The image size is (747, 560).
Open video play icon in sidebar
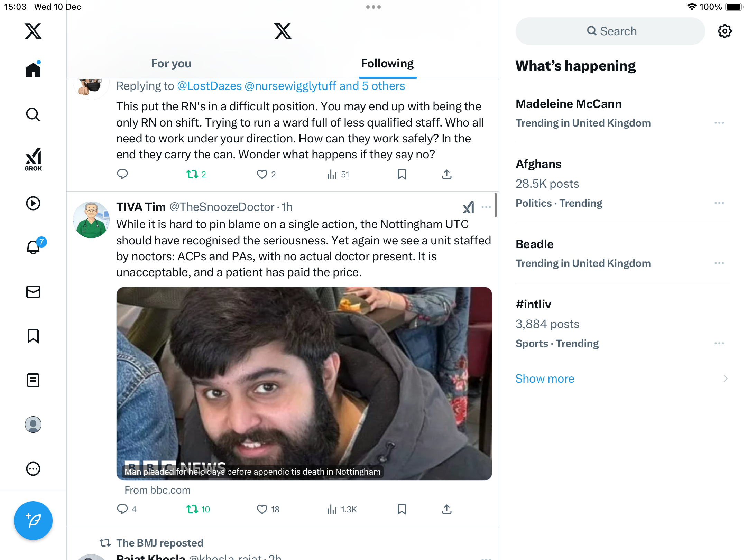[x=33, y=203]
